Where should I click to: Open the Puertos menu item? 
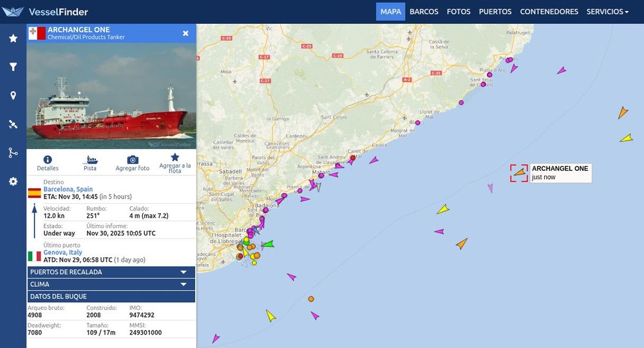(x=495, y=12)
